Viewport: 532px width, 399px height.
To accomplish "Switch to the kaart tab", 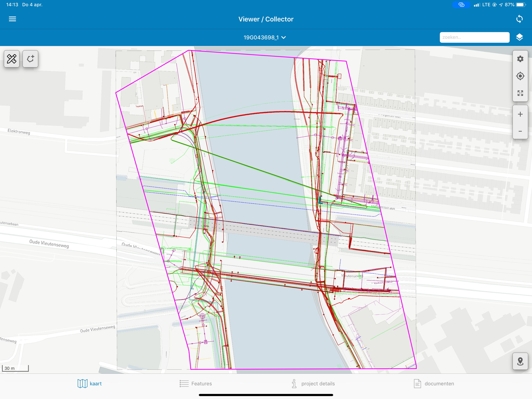I will tap(89, 384).
